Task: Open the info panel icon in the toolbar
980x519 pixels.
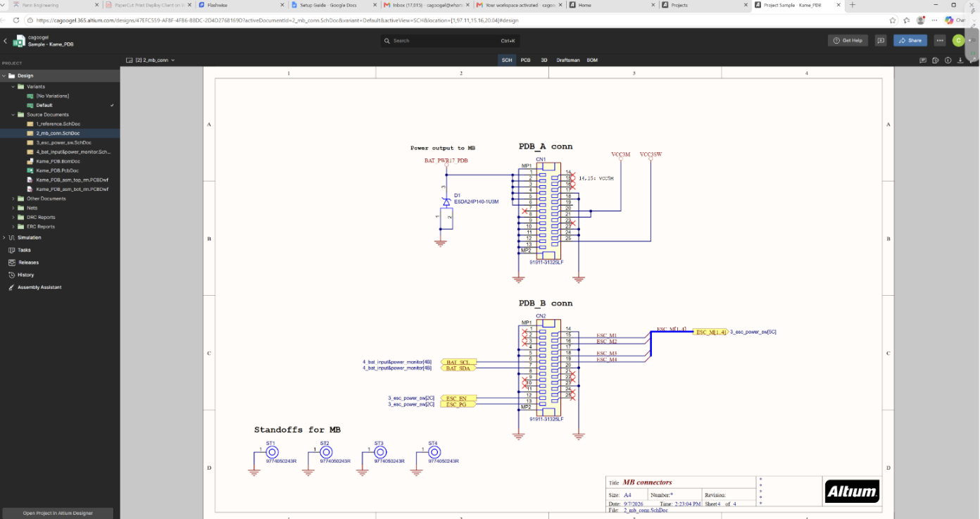Action: click(x=948, y=61)
